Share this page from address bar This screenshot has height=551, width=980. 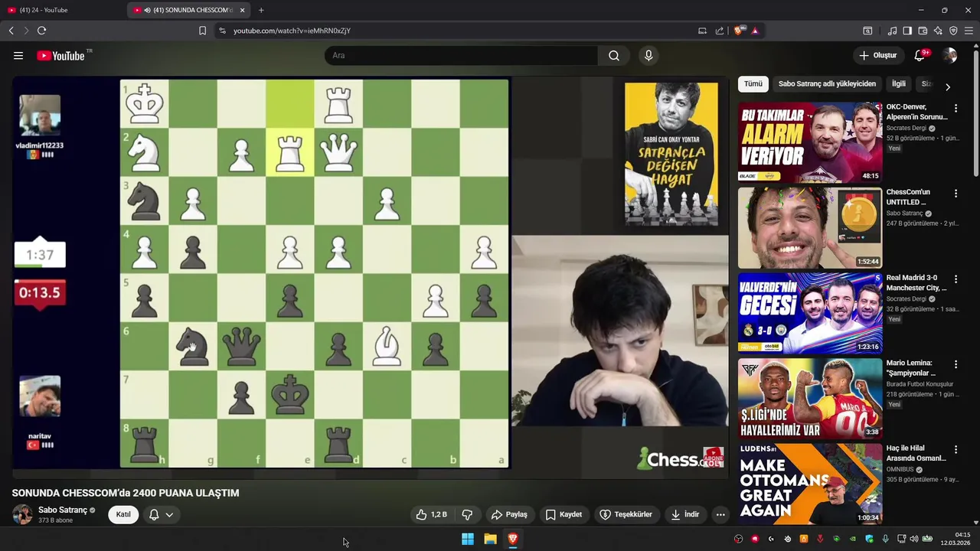720,31
